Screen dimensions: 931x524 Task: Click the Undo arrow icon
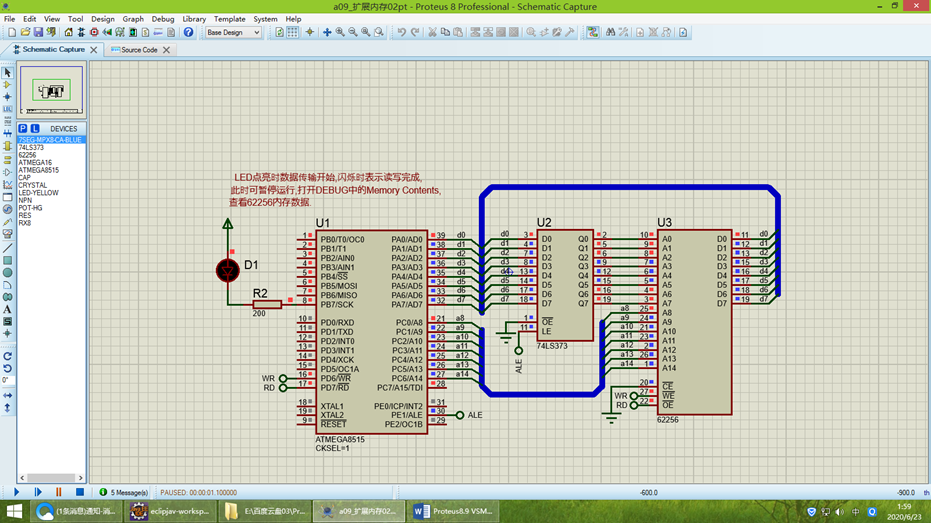(x=401, y=32)
